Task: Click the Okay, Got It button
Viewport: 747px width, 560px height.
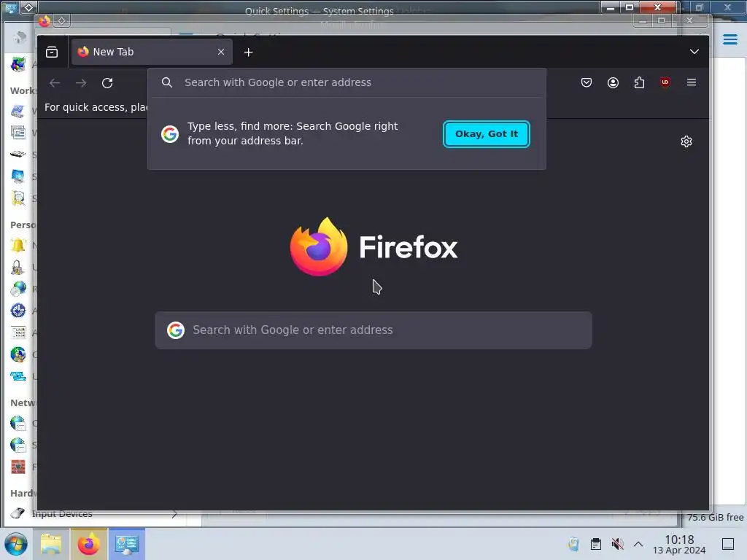Action: tap(486, 134)
